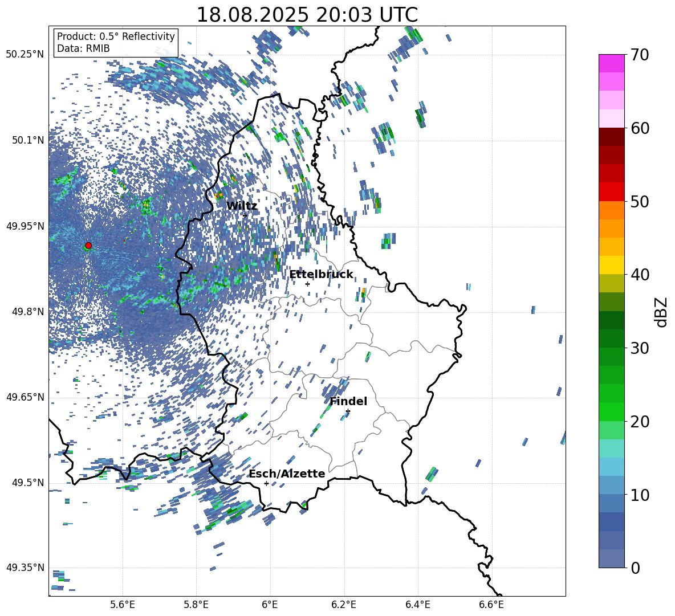Click the 'Product: 0.5° Reflectivity' legend text

point(116,36)
